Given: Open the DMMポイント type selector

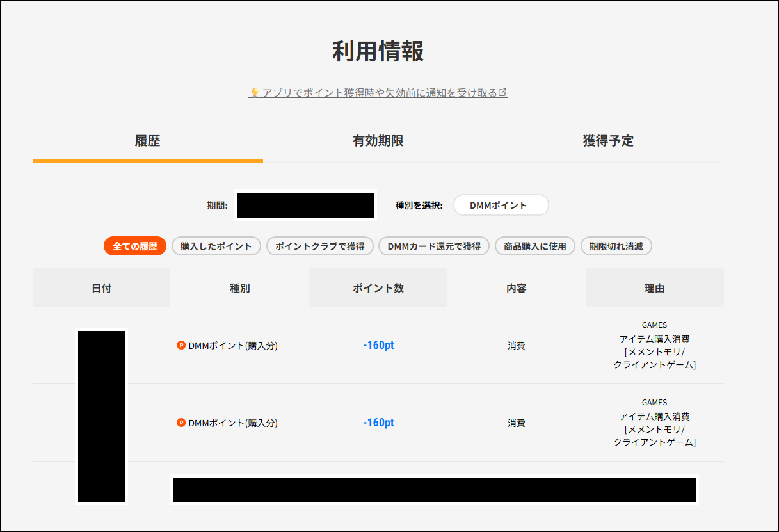Looking at the screenshot, I should [501, 205].
